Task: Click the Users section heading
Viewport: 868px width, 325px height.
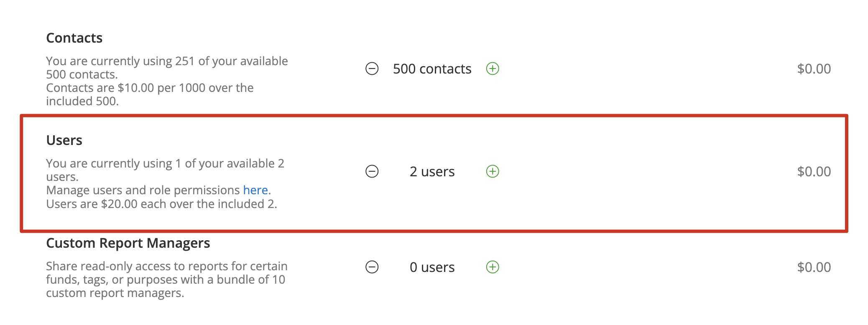Action: [64, 140]
